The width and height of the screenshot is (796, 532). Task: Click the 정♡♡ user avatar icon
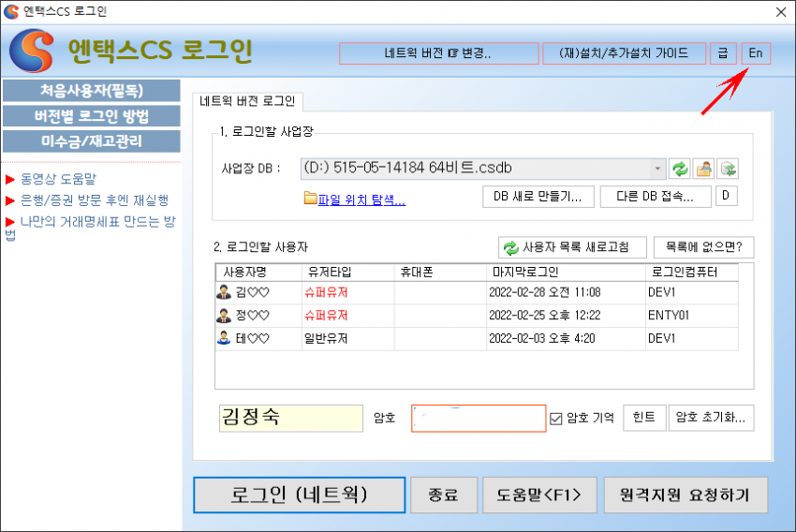pos(224,316)
